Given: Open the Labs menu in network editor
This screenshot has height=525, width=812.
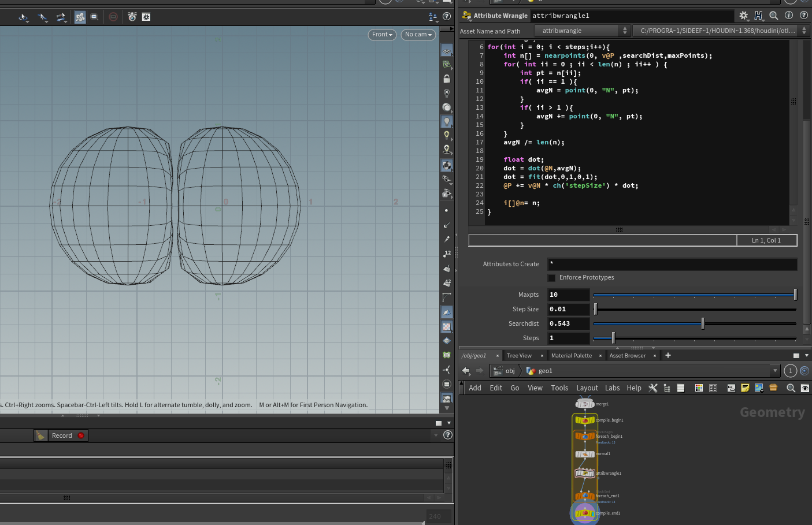Looking at the screenshot, I should click(x=612, y=388).
